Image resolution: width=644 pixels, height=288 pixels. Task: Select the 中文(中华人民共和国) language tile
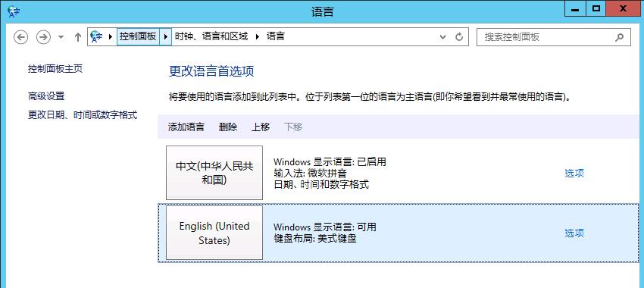pyautogui.click(x=214, y=173)
